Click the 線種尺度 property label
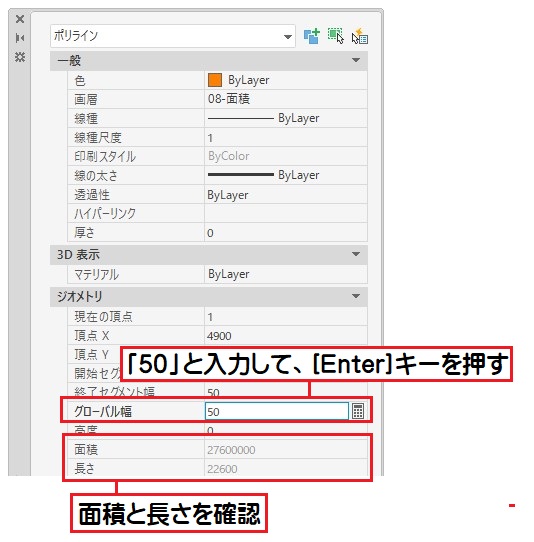Screen dimensions: 534x542 point(98,137)
